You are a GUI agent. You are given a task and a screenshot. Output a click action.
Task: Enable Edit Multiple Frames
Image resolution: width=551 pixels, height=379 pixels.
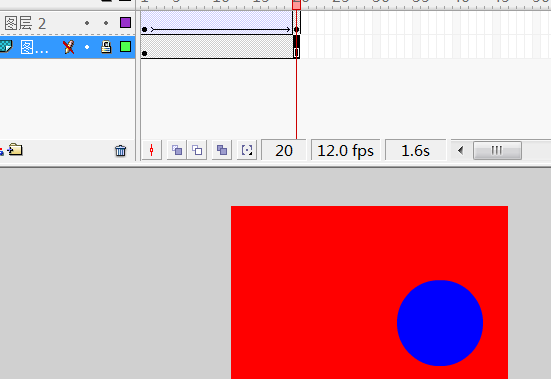[222, 150]
